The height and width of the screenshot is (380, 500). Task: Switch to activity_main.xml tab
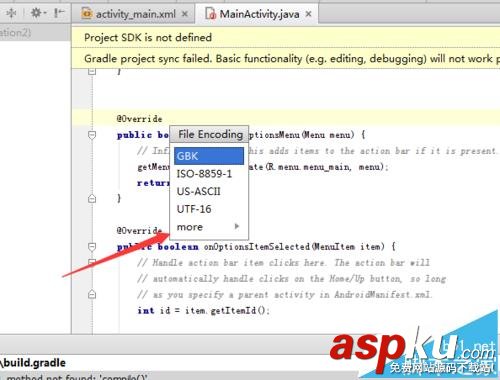136,14
